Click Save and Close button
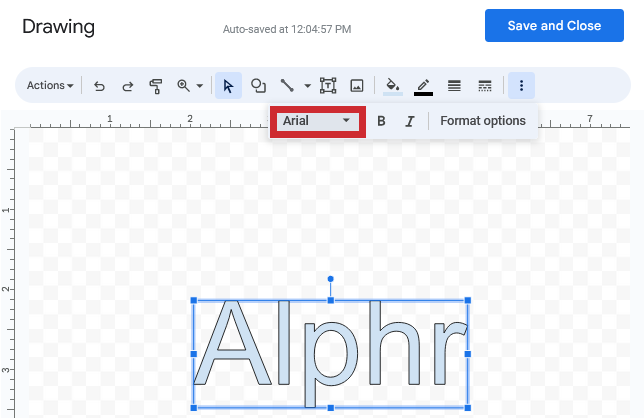 click(554, 25)
